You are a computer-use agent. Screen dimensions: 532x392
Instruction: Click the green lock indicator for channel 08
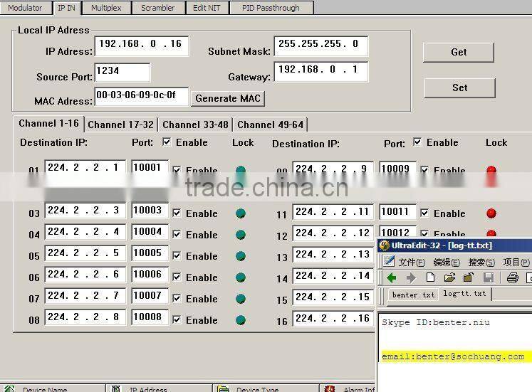click(241, 320)
